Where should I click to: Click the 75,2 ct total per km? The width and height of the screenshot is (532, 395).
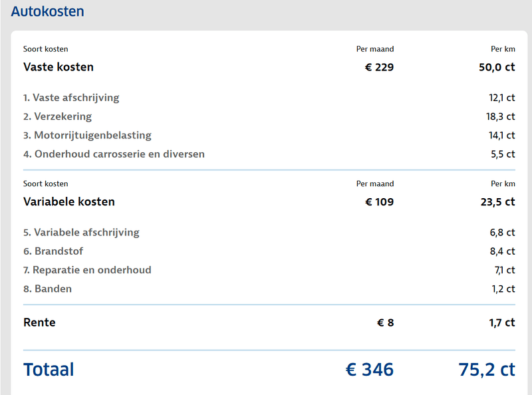pos(486,370)
